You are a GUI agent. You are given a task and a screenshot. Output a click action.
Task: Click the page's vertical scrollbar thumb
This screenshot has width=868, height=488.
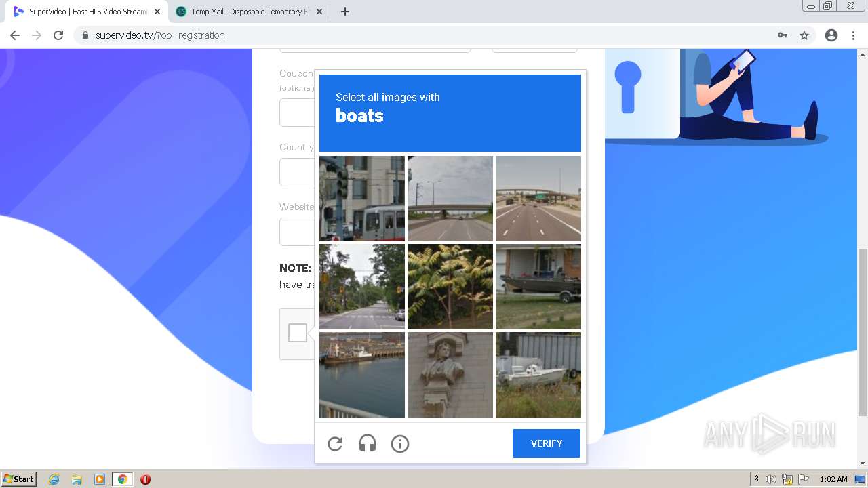[x=863, y=332]
